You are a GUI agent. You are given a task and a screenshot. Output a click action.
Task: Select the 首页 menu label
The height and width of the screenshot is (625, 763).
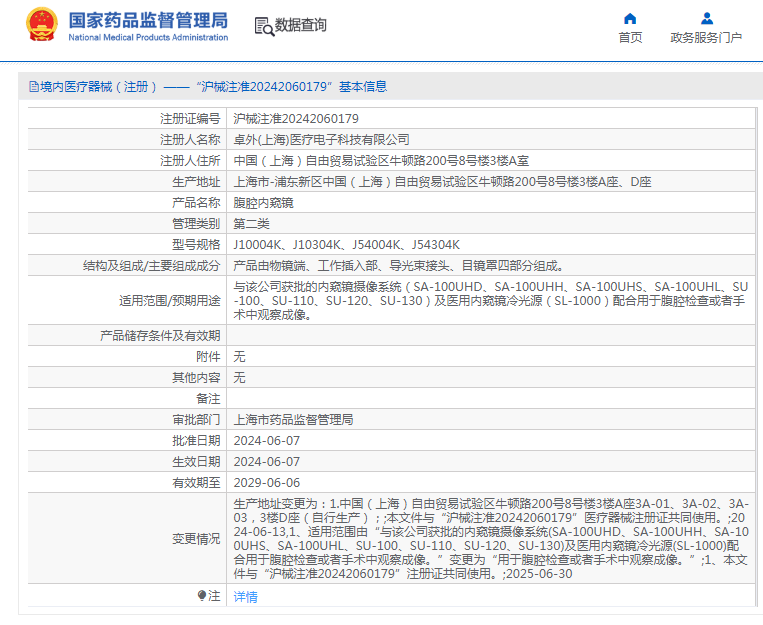[630, 37]
